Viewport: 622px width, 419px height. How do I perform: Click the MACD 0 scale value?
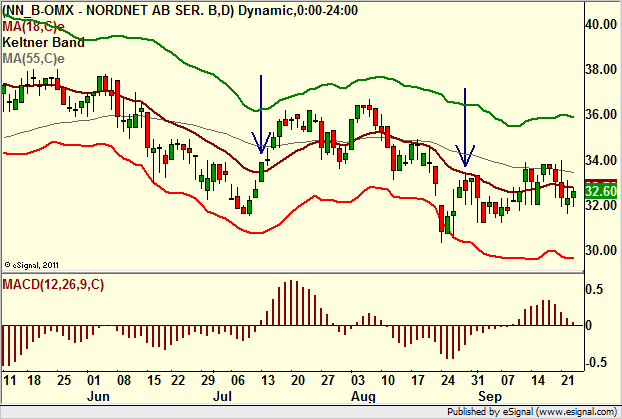(x=589, y=325)
